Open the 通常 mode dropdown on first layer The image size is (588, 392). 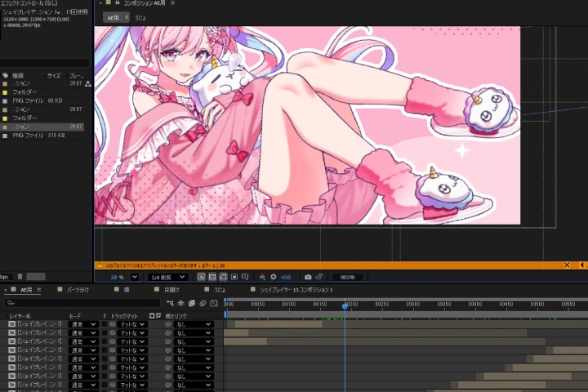pos(83,324)
